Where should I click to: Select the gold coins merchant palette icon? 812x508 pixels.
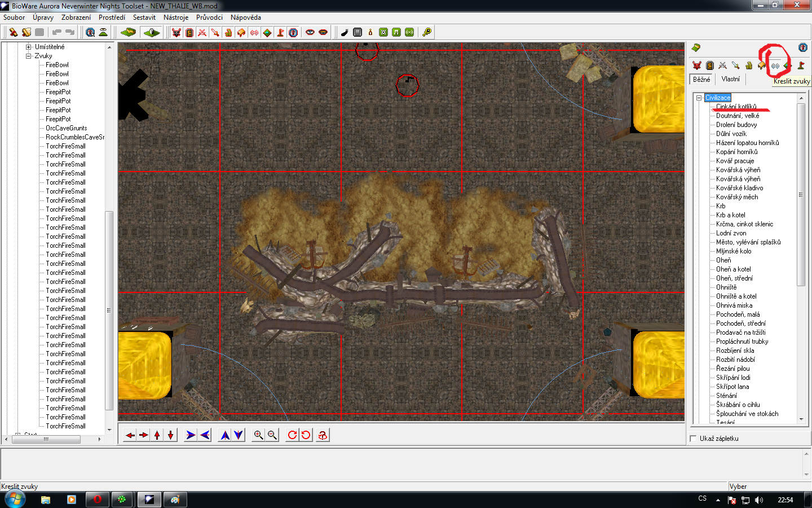click(x=749, y=65)
